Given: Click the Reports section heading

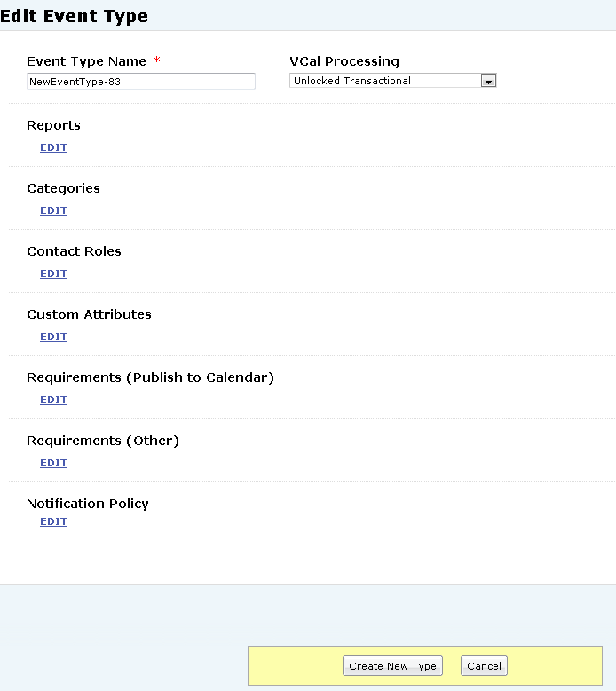Looking at the screenshot, I should (x=54, y=125).
